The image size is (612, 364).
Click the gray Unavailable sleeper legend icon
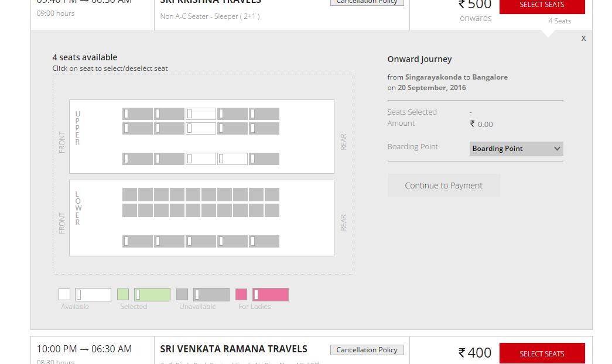coord(211,294)
